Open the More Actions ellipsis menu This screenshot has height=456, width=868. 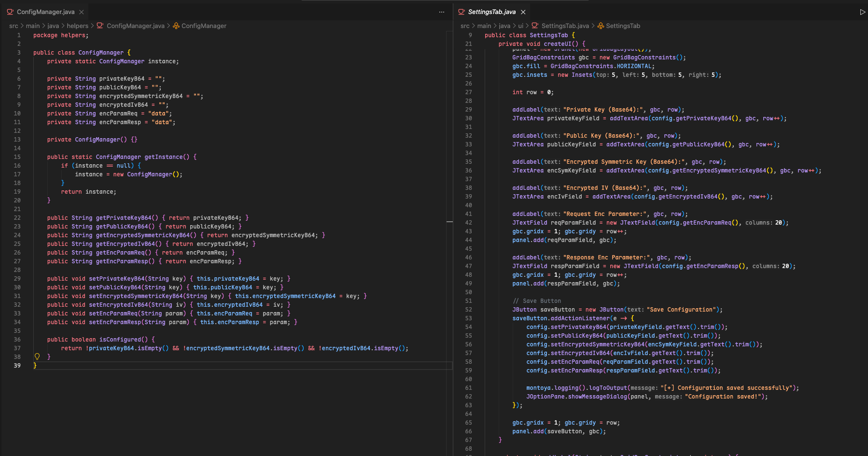click(x=441, y=12)
